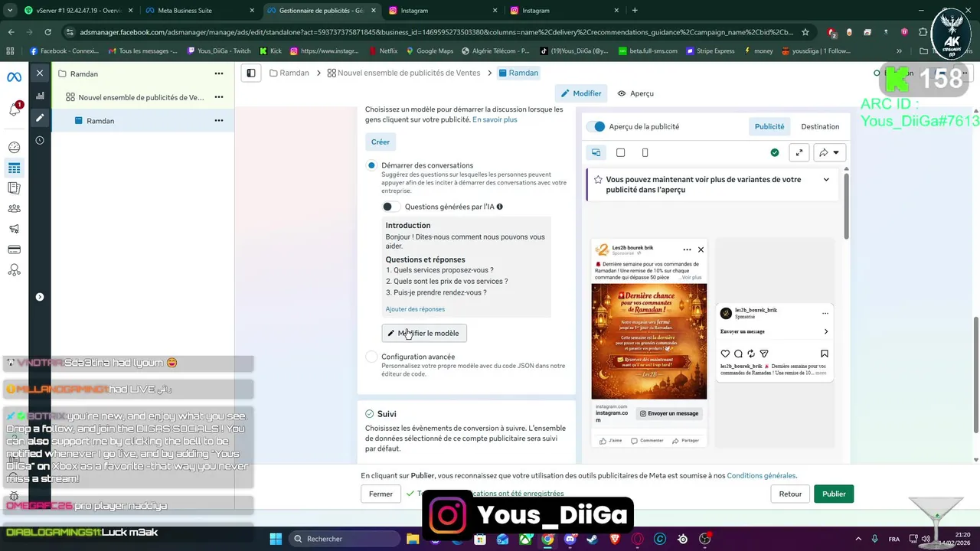Open Instagram preview three-dot menu
980x551 pixels.
point(825,313)
